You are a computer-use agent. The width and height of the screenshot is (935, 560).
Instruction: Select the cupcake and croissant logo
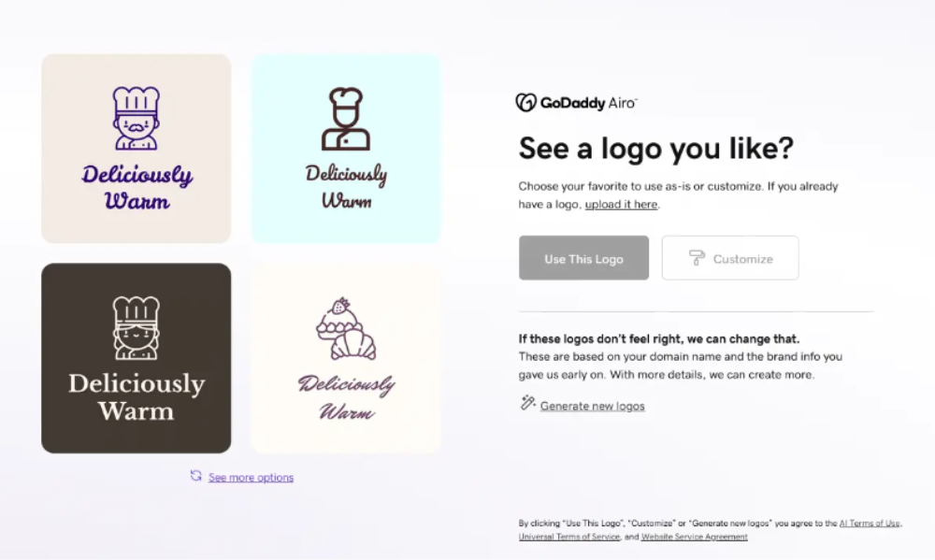(x=346, y=358)
